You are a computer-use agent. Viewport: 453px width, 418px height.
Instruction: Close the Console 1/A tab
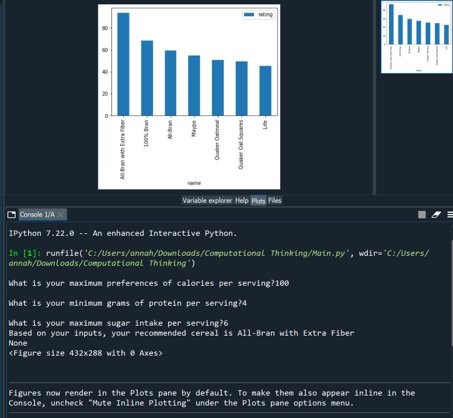point(60,215)
